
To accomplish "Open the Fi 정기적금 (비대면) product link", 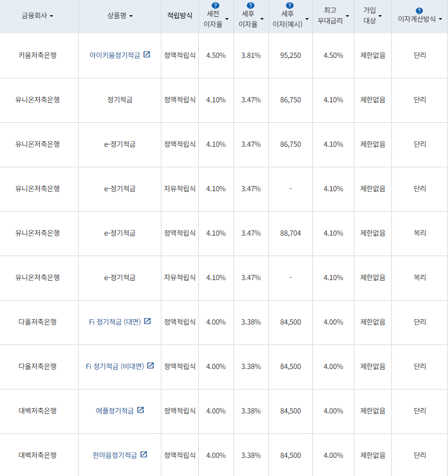I will (x=115, y=366).
